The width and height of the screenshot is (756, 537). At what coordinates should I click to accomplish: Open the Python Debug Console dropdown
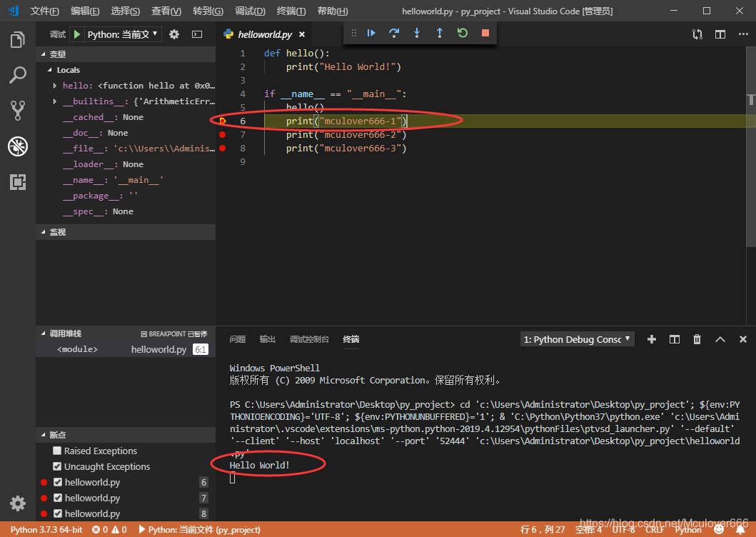tap(577, 339)
